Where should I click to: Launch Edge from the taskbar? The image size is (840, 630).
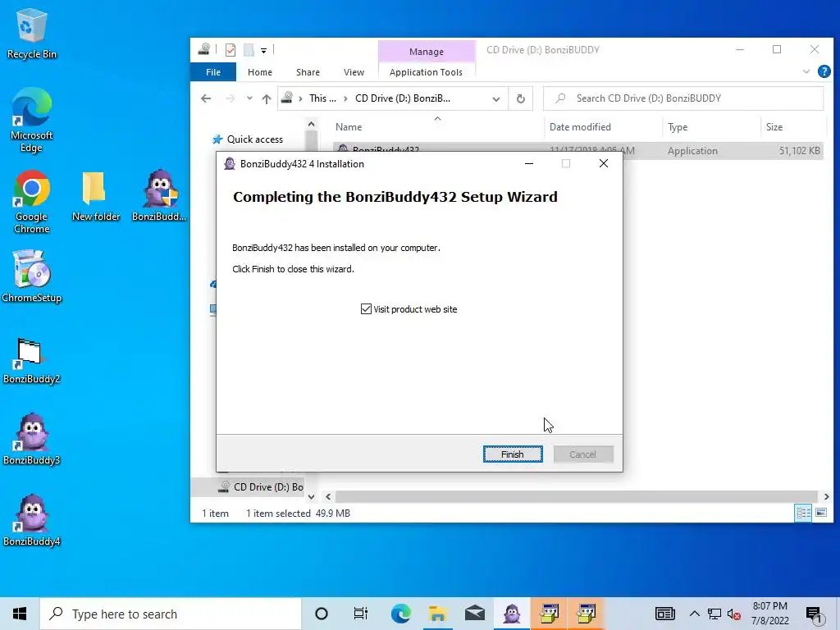pos(400,614)
